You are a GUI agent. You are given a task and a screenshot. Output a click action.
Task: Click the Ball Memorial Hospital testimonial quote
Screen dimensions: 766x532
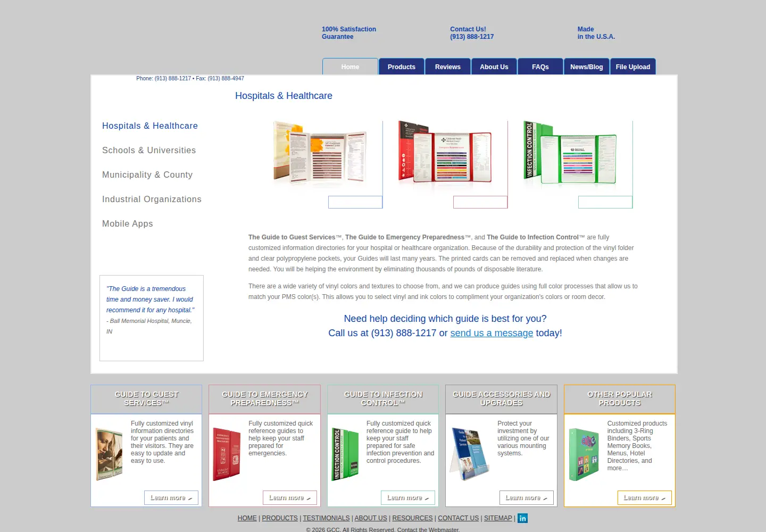click(x=151, y=310)
